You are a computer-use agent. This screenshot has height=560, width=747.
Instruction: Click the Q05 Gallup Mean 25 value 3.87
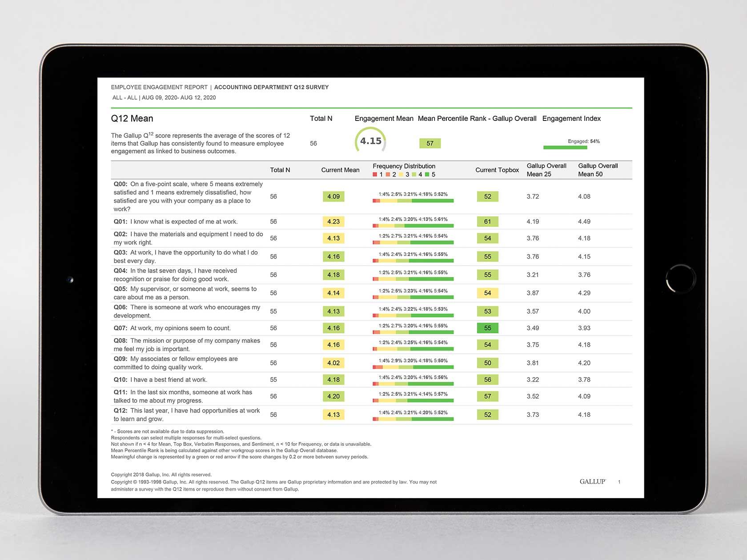pos(533,293)
